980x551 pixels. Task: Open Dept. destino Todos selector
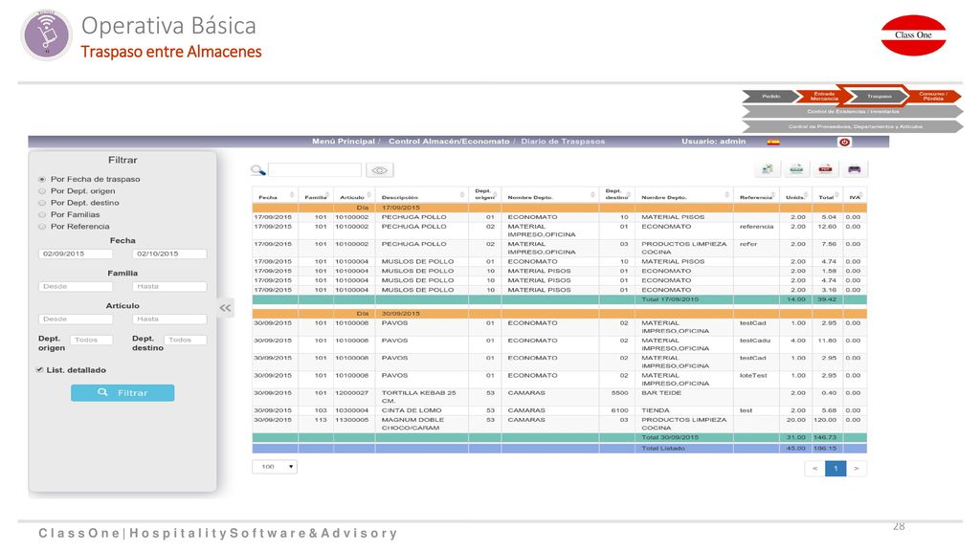(x=185, y=340)
